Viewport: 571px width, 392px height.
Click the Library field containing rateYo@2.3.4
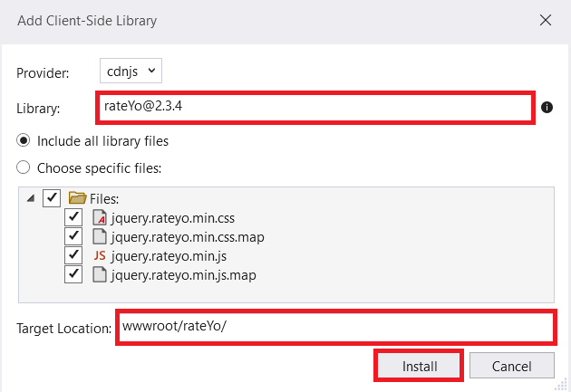tap(315, 108)
